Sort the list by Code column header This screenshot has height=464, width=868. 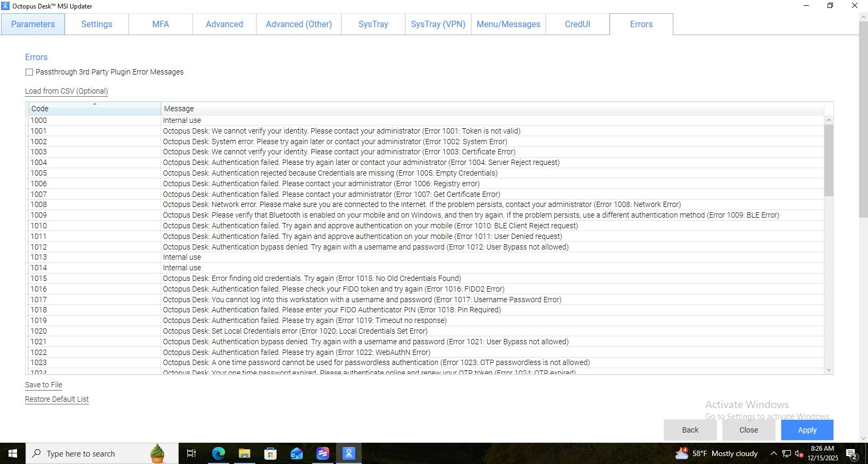click(95, 109)
